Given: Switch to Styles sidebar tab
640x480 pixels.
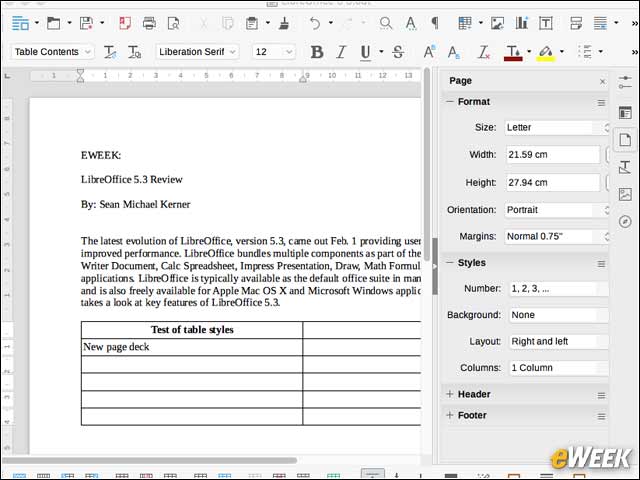Looking at the screenshot, I should click(625, 167).
